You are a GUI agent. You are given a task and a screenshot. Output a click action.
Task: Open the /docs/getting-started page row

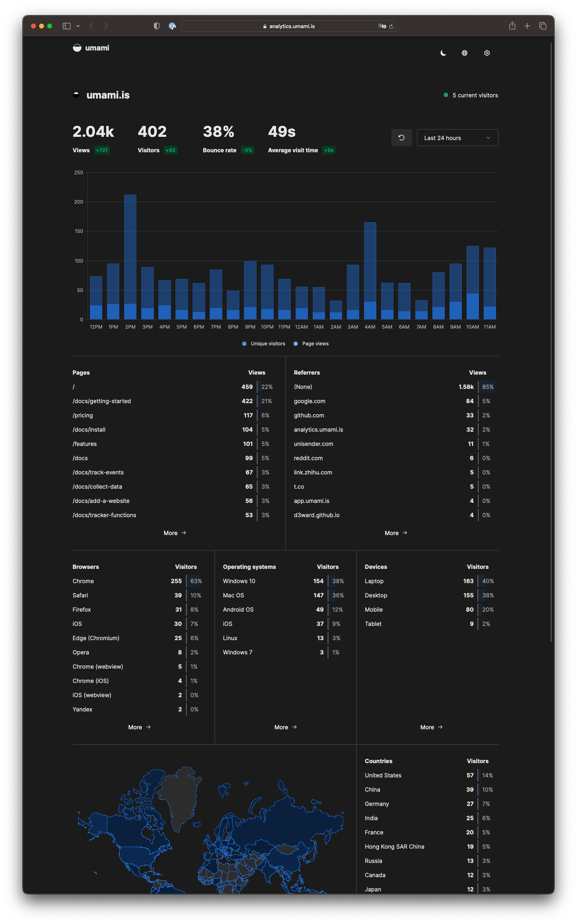point(175,401)
